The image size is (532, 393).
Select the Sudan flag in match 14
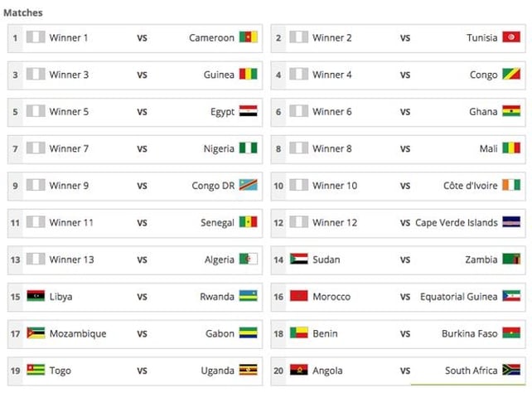tap(299, 259)
